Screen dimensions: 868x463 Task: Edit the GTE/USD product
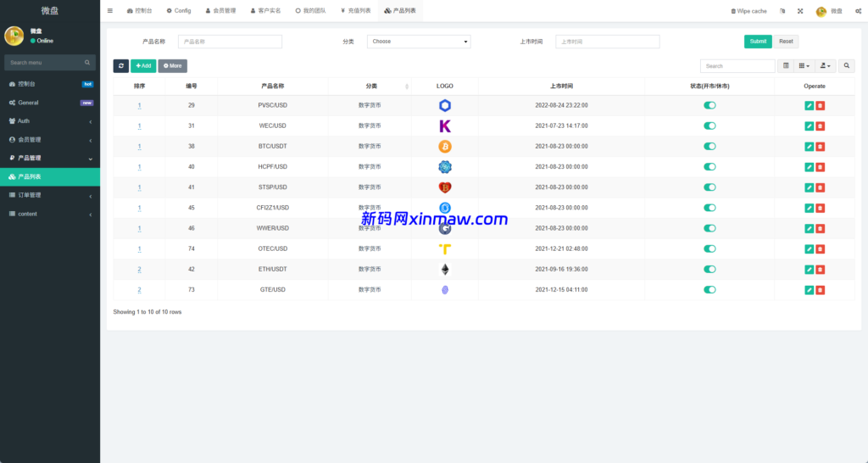click(809, 290)
